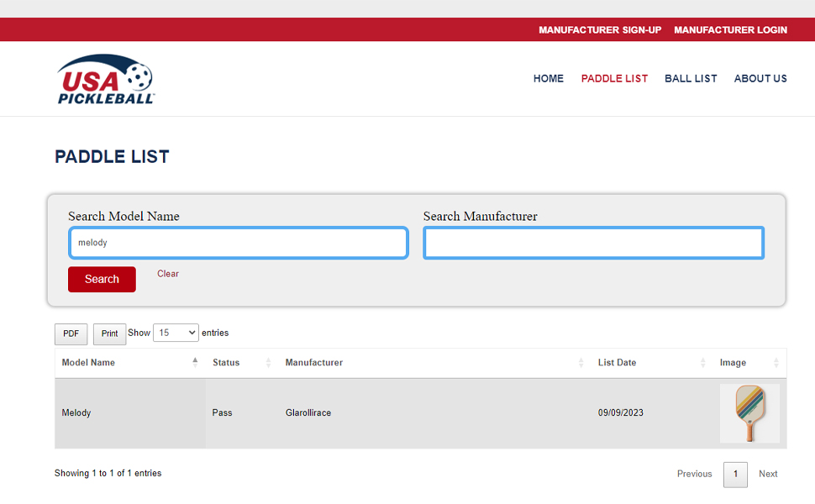Open the Paddle List nav item

(x=614, y=78)
